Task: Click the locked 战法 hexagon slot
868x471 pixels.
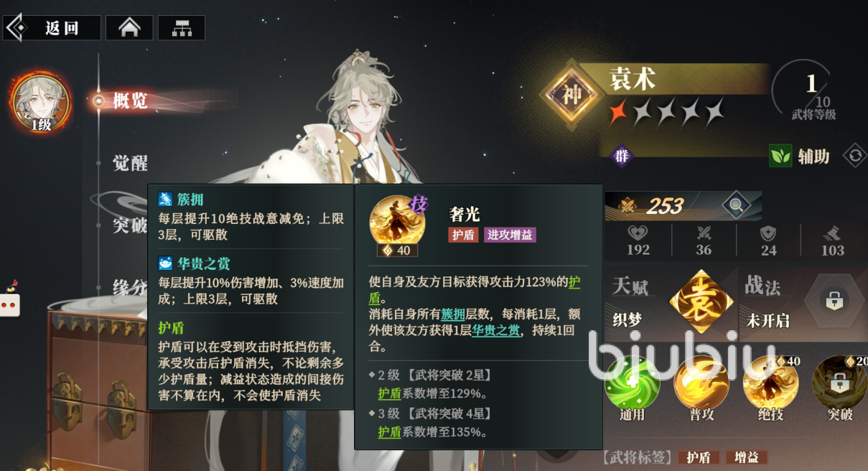Action: coord(834,302)
